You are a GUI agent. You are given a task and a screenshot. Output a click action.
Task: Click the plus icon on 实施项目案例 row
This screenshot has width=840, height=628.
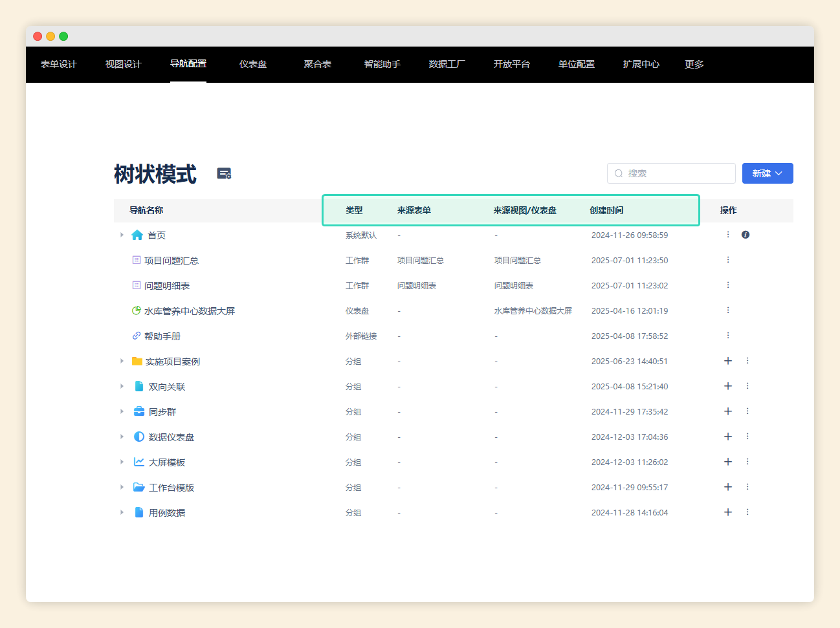click(x=728, y=361)
